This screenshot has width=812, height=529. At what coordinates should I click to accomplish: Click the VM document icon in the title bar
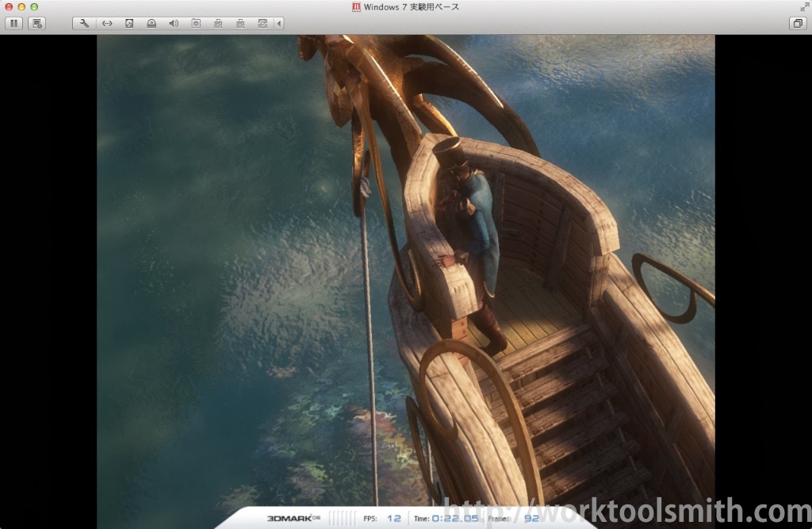click(356, 6)
